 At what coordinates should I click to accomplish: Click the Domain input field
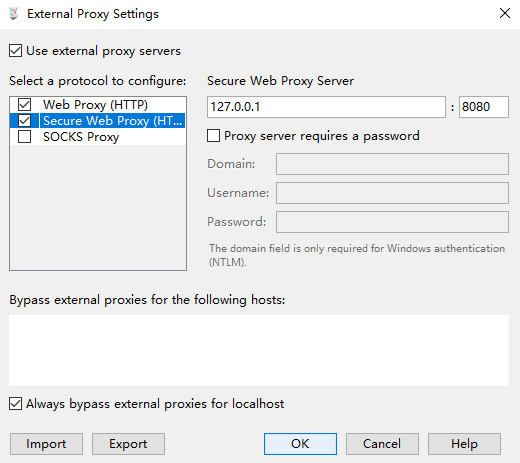coord(392,164)
